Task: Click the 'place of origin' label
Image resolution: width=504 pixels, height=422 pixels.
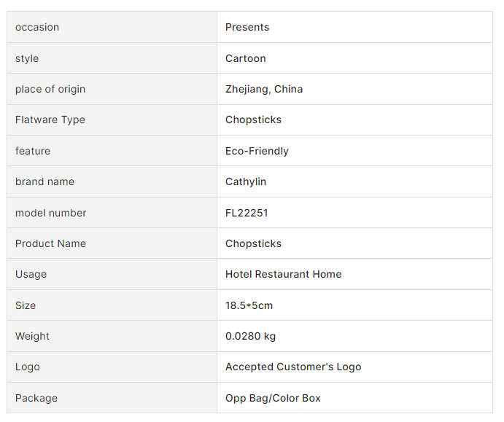Action: [x=50, y=89]
